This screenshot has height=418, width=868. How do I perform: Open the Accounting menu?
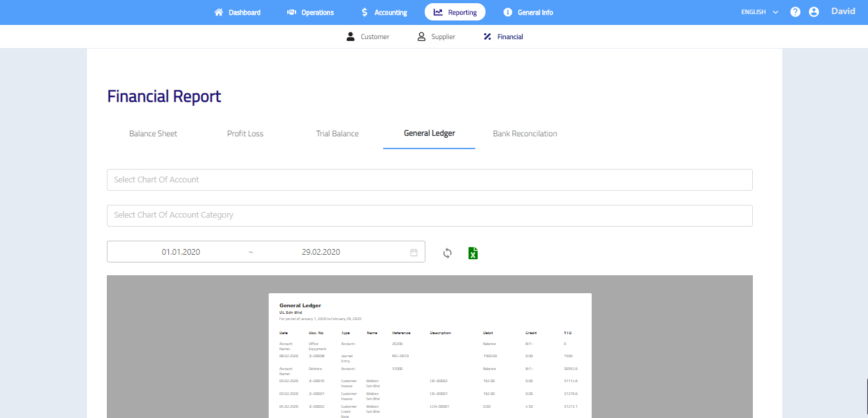tap(384, 12)
